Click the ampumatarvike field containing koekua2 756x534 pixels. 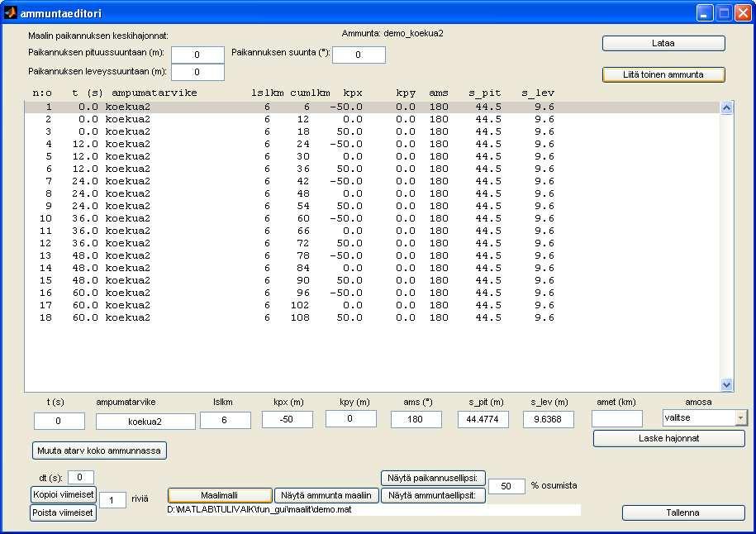(x=145, y=421)
